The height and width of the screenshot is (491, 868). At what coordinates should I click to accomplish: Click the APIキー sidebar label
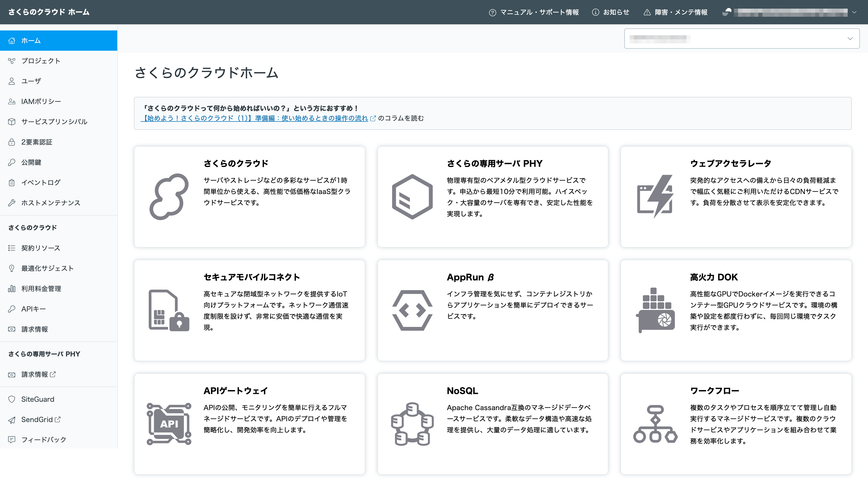pos(33,309)
